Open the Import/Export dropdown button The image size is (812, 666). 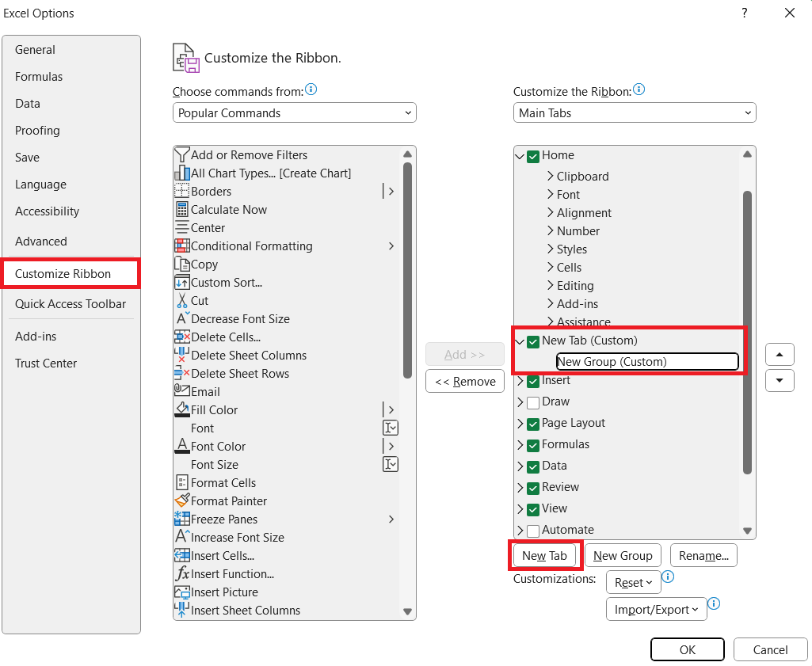[656, 610]
